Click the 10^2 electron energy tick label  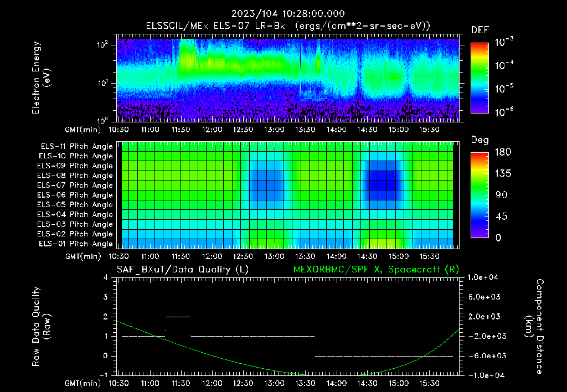pos(102,45)
